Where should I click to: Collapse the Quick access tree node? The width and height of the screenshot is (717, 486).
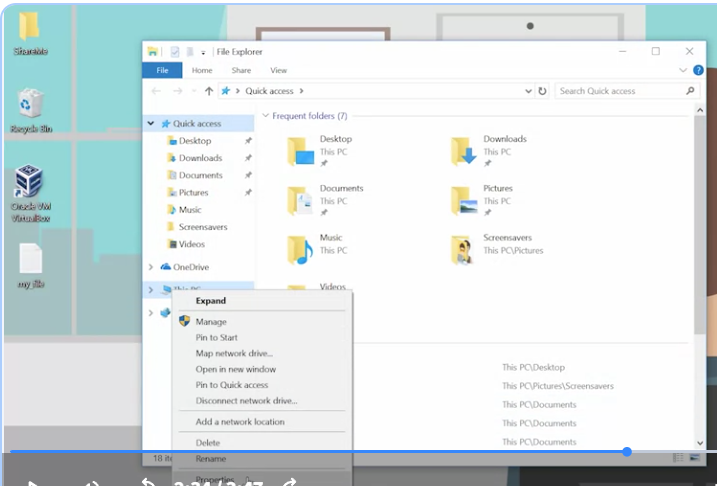(150, 123)
